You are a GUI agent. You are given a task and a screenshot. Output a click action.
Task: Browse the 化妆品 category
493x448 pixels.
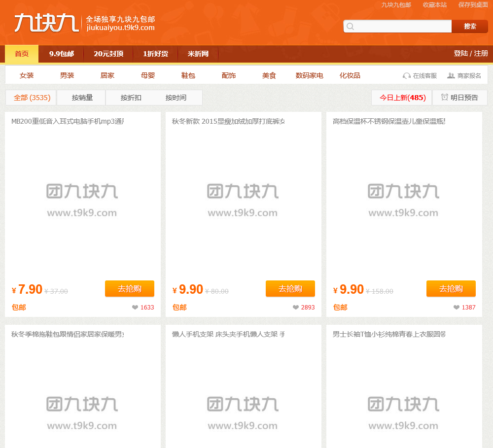tap(350, 75)
